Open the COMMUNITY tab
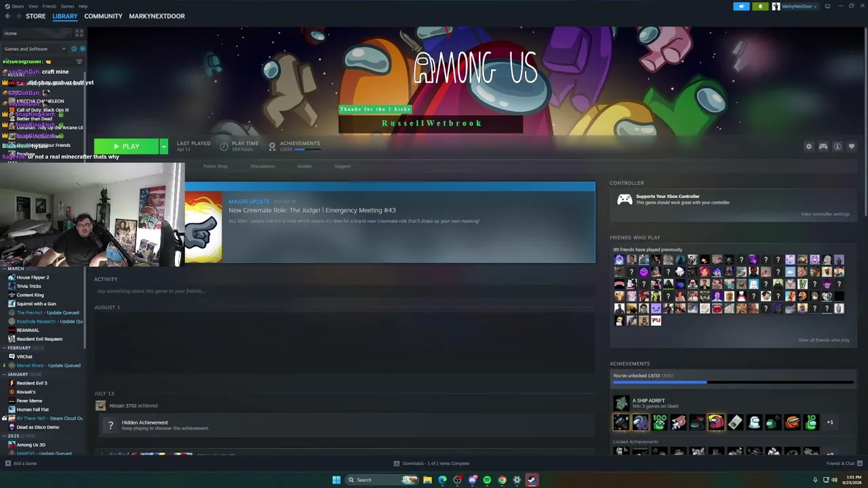 coord(103,16)
